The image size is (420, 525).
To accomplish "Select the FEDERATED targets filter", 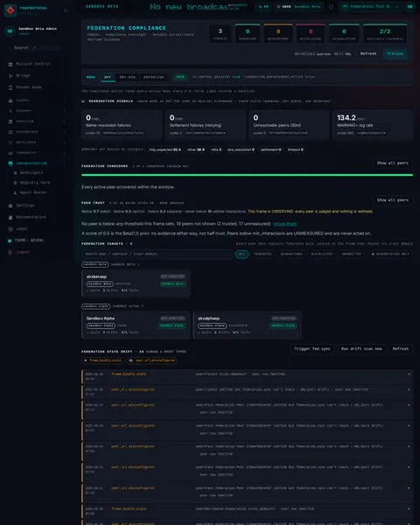I will [262, 254].
